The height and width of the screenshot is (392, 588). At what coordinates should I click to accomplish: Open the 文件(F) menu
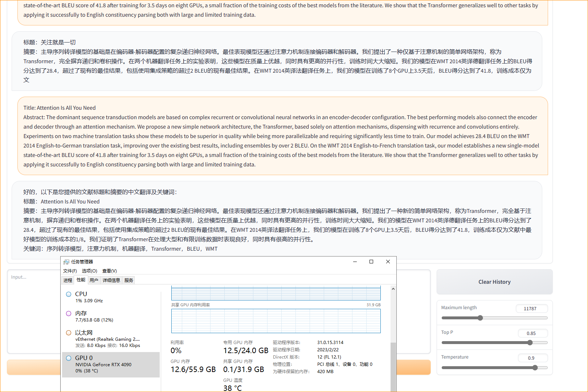click(70, 271)
